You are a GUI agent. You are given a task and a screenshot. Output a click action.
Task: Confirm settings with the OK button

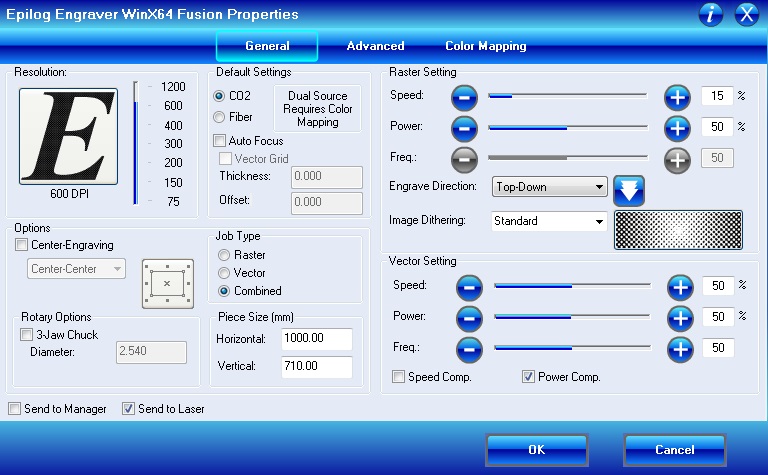pyautogui.click(x=537, y=450)
